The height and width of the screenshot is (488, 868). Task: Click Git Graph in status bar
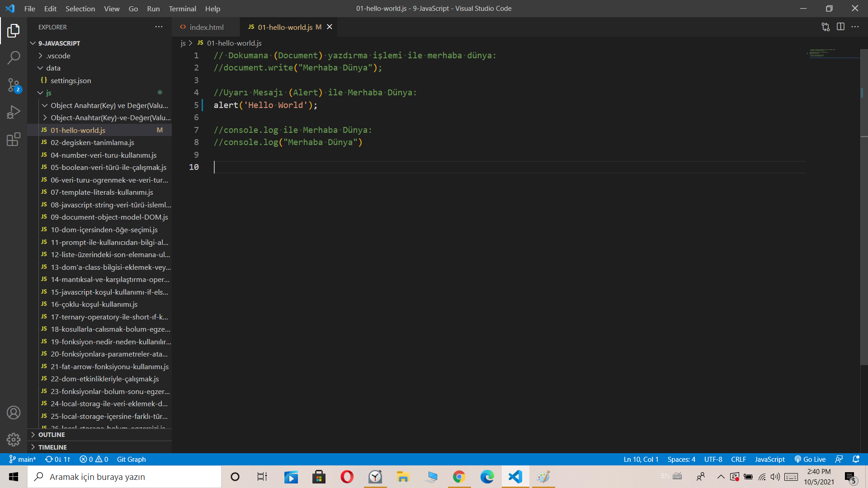(x=131, y=459)
